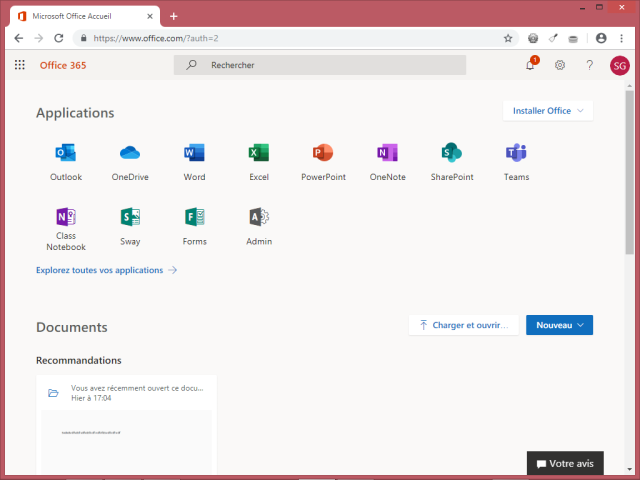This screenshot has width=640, height=480.
Task: Open the PowerPoint app icon
Action: tap(323, 153)
